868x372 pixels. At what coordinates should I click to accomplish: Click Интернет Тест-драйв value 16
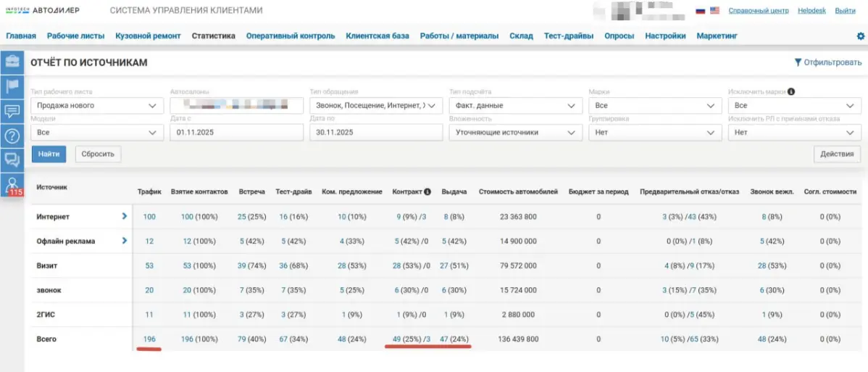pyautogui.click(x=283, y=217)
